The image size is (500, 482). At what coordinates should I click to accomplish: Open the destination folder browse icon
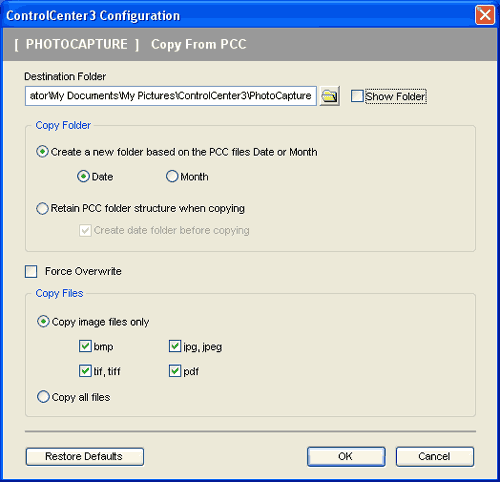point(330,96)
